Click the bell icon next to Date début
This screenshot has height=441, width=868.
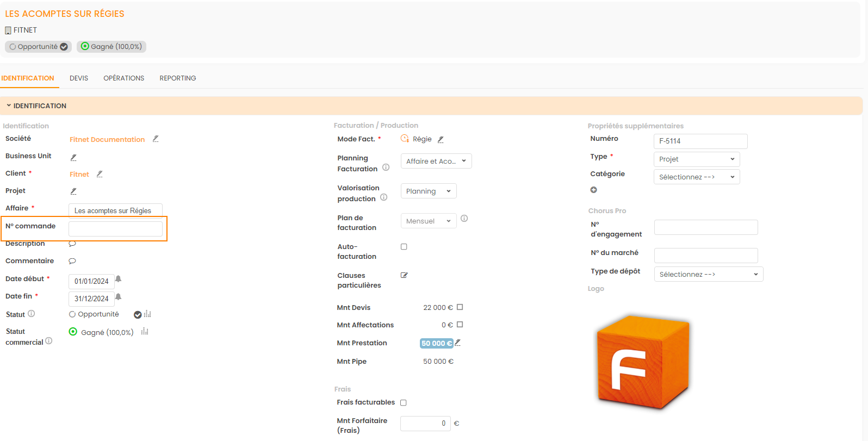coord(118,279)
